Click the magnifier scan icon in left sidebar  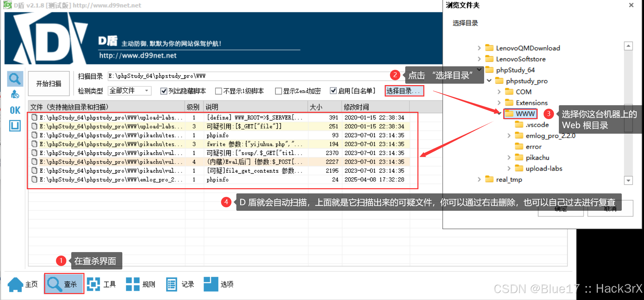15,79
